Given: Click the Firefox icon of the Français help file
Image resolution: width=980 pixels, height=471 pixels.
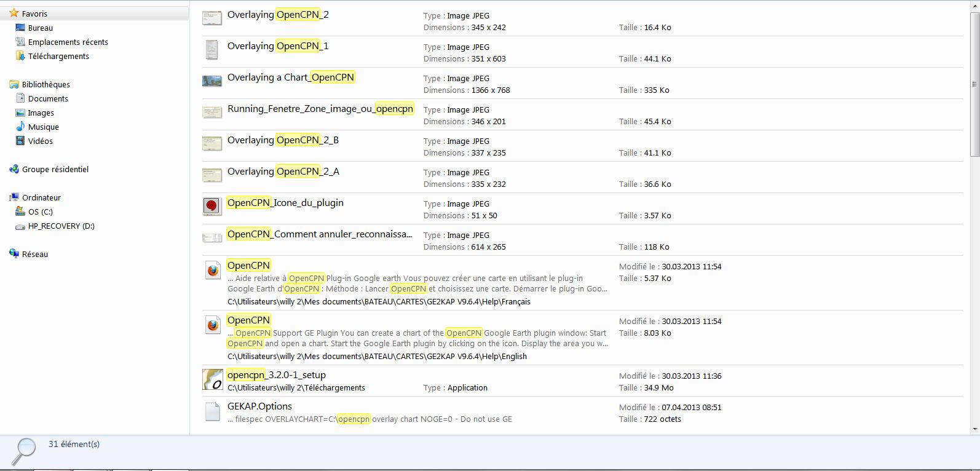Looking at the screenshot, I should (213, 271).
